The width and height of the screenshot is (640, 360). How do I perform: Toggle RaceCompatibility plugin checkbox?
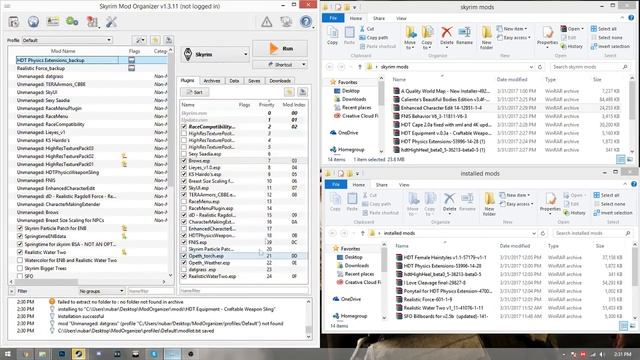184,127
